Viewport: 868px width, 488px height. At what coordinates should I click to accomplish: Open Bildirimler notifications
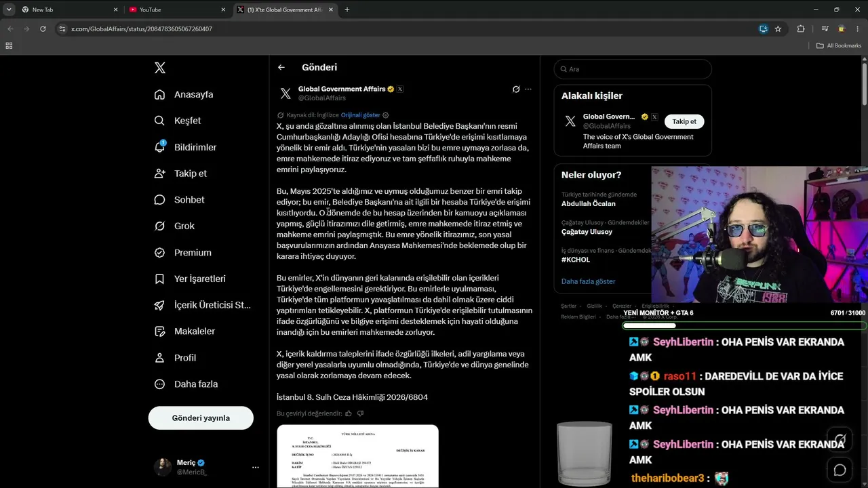click(185, 147)
